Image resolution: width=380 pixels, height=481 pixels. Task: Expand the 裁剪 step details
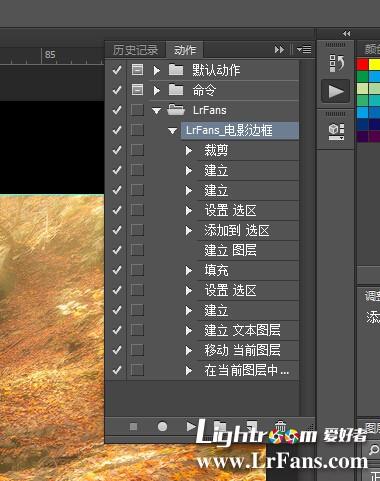pyautogui.click(x=189, y=150)
